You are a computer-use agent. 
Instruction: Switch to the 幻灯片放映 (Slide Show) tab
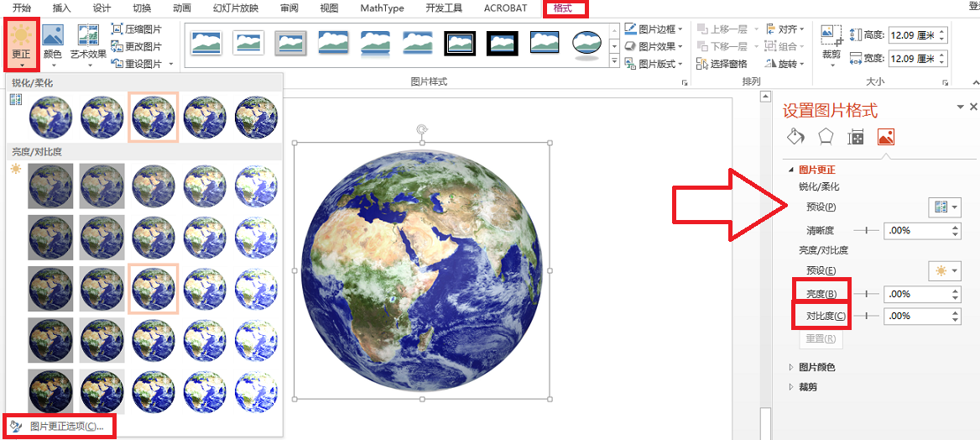[x=235, y=8]
